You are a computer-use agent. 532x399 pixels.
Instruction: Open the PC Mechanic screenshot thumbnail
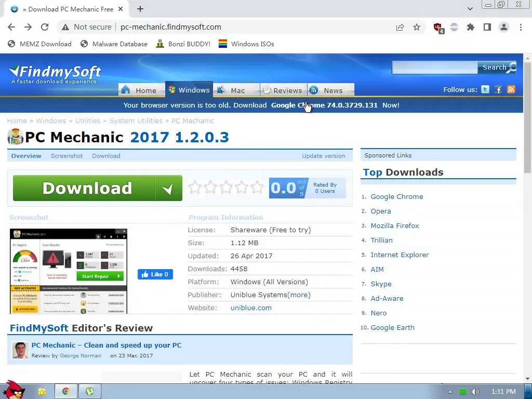pyautogui.click(x=69, y=271)
